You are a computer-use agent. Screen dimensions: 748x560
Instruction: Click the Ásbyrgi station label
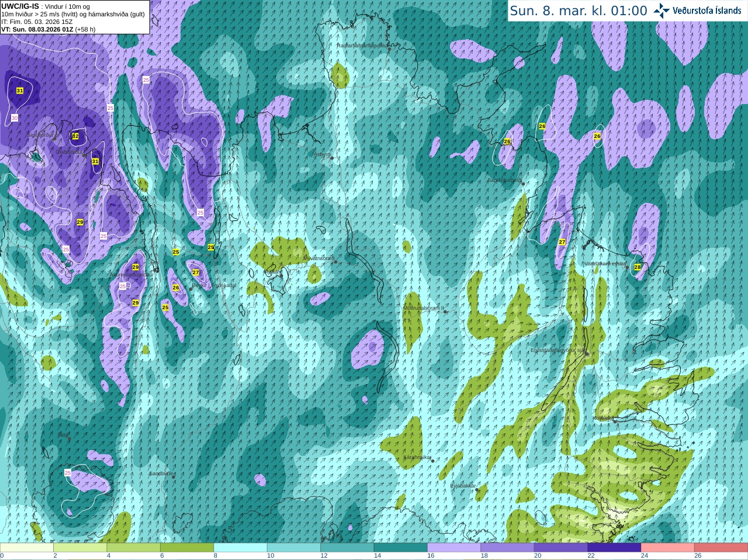click(323, 154)
